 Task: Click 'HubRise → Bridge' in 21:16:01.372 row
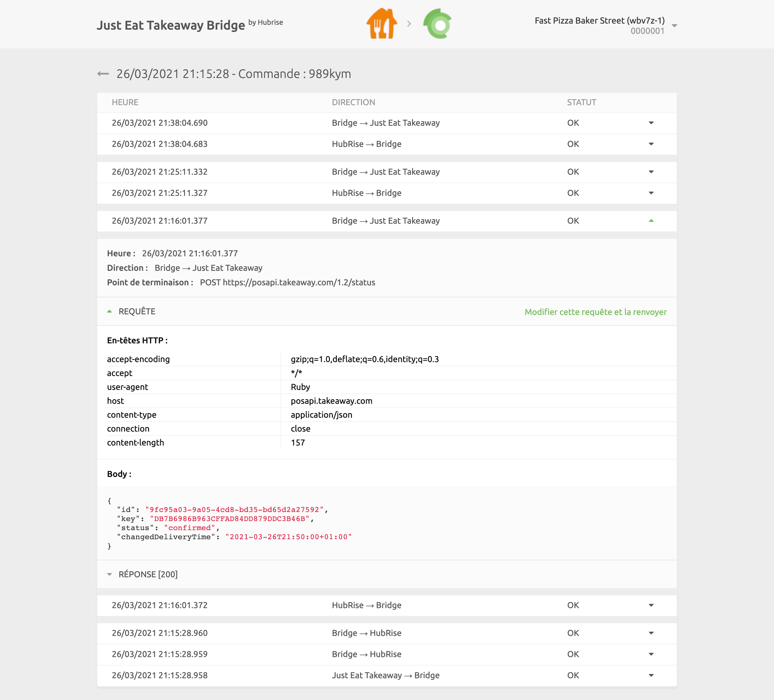point(366,605)
